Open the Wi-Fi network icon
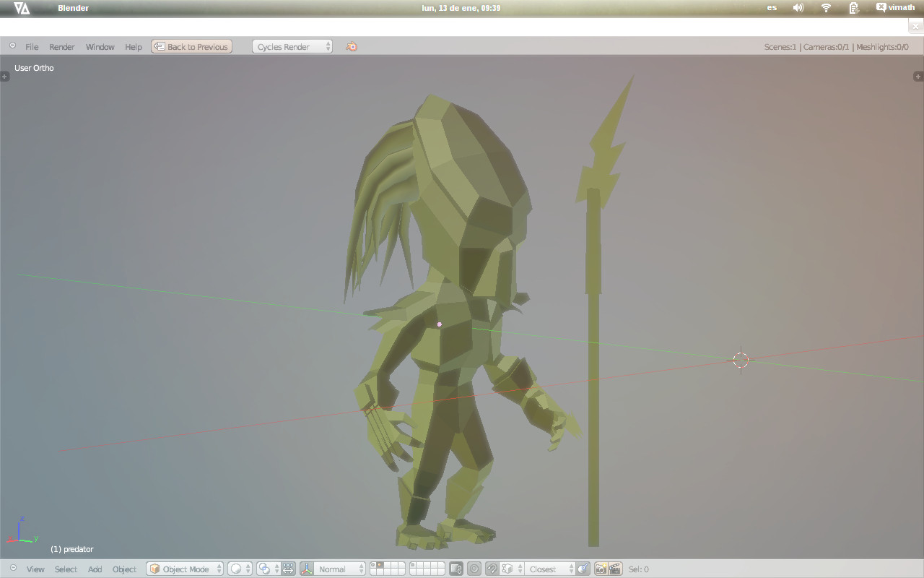Image resolution: width=924 pixels, height=578 pixels. 827,8
